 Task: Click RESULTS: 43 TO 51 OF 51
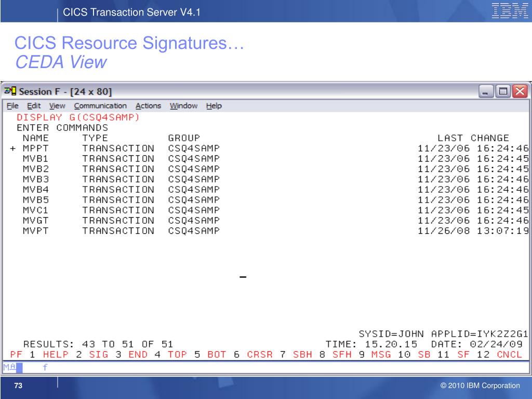98,344
